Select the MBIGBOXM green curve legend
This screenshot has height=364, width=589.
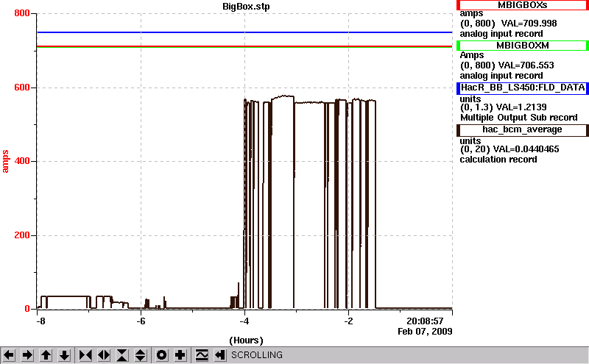click(522, 46)
